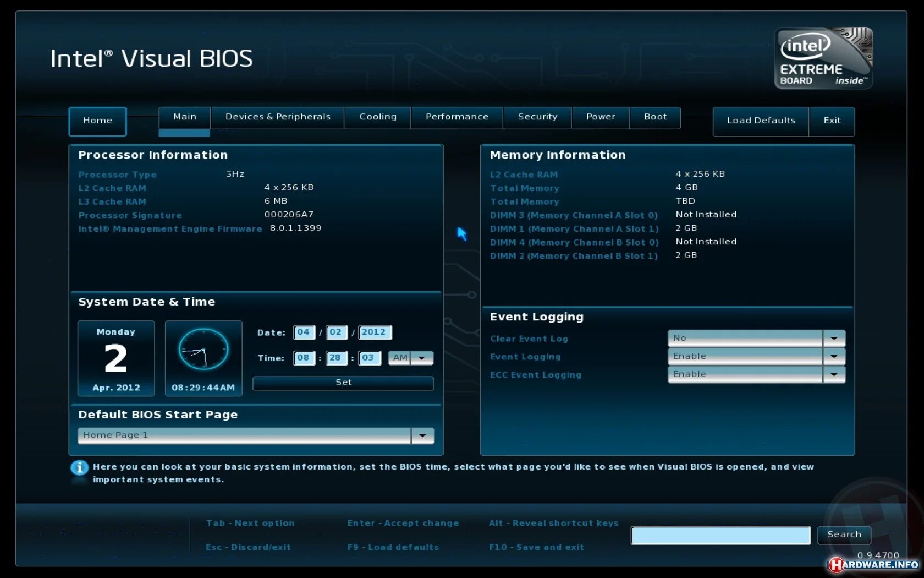
Task: Click the DIMM 1 (Memory Channel A Slot 1) label
Action: pos(574,229)
